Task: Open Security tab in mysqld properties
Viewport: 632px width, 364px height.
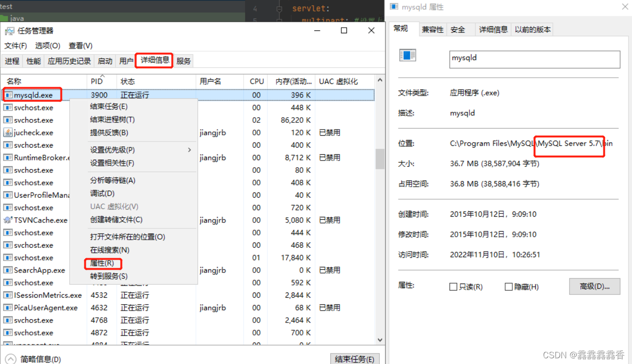Action: click(x=458, y=30)
